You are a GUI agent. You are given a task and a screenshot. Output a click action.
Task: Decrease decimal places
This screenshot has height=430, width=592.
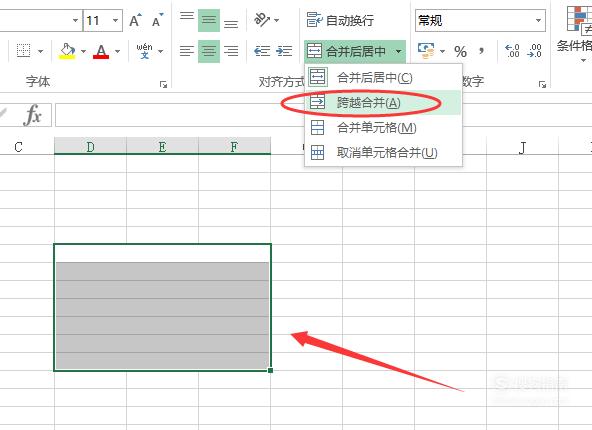click(535, 51)
